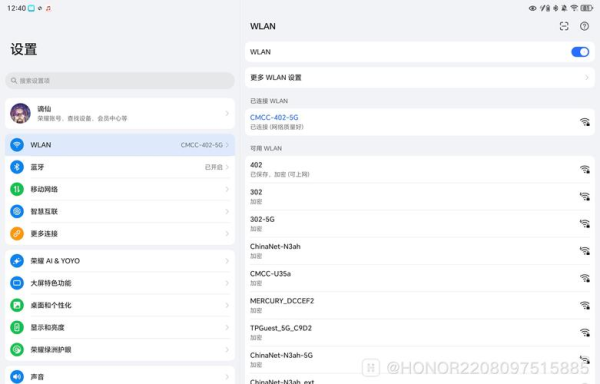The height and width of the screenshot is (384, 600).
Task: Open the user account profile card
Action: [120, 114]
